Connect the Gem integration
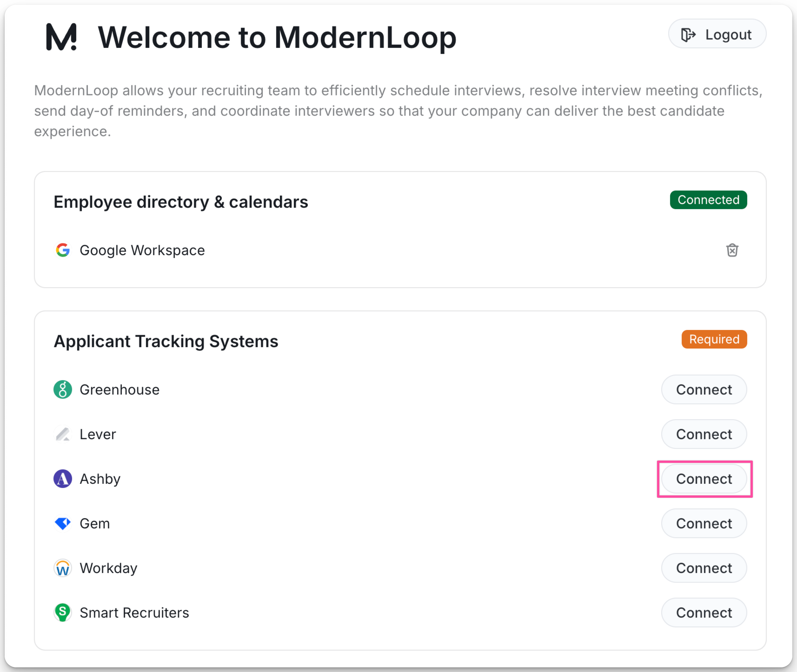The width and height of the screenshot is (797, 672). pyautogui.click(x=704, y=524)
